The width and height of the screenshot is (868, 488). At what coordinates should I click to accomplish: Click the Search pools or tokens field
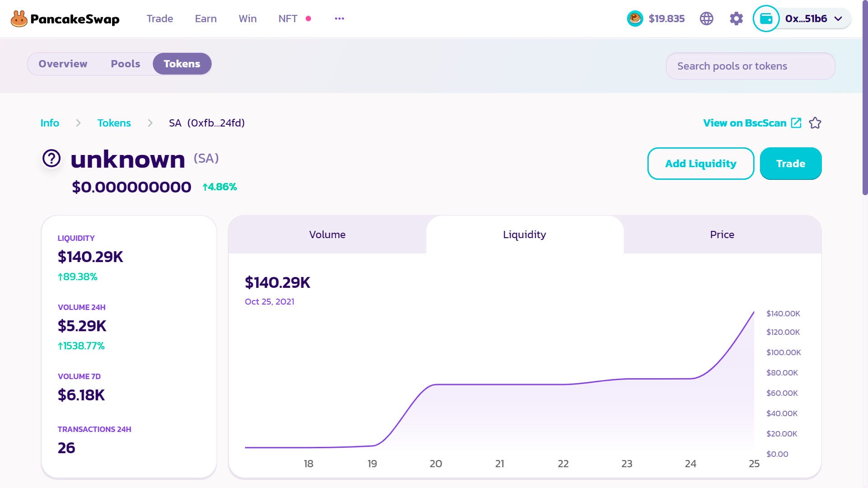coord(750,66)
